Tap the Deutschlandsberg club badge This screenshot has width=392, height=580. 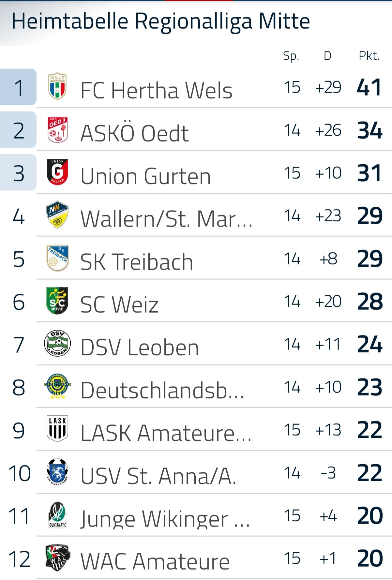coord(57,386)
